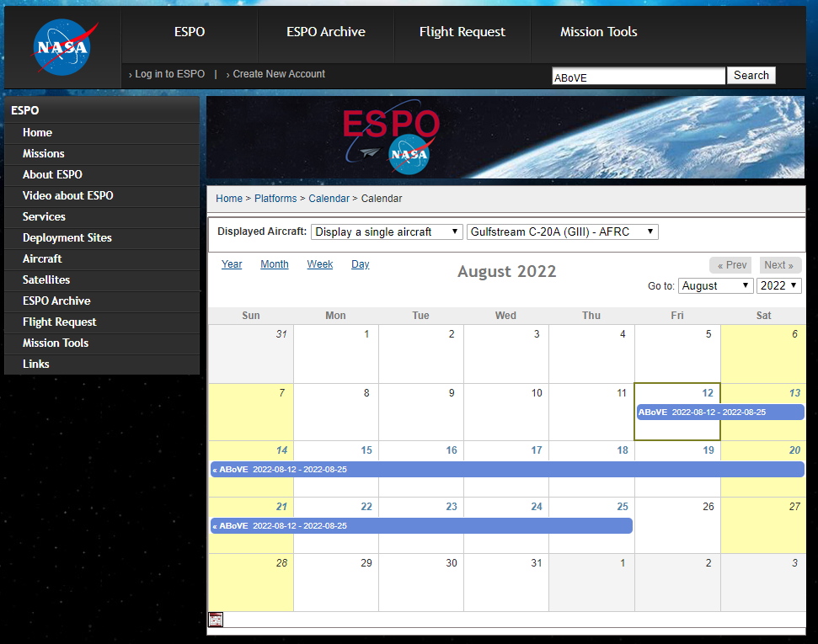The width and height of the screenshot is (818, 644).
Task: Switch to Week calendar view
Action: point(320,264)
